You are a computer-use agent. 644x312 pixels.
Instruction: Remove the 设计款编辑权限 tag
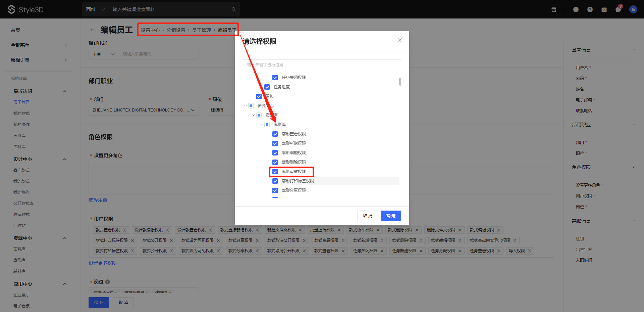coord(167,230)
